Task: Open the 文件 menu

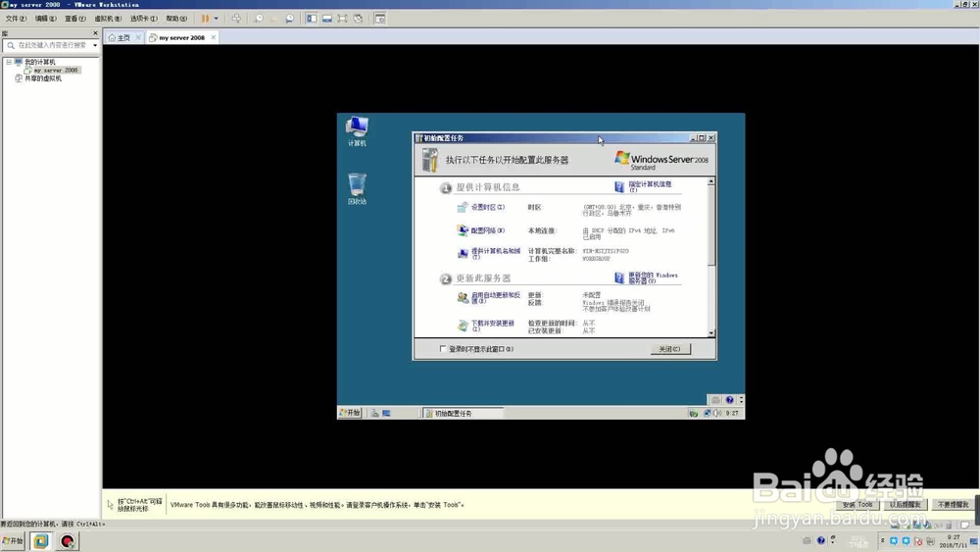Action: click(x=16, y=19)
